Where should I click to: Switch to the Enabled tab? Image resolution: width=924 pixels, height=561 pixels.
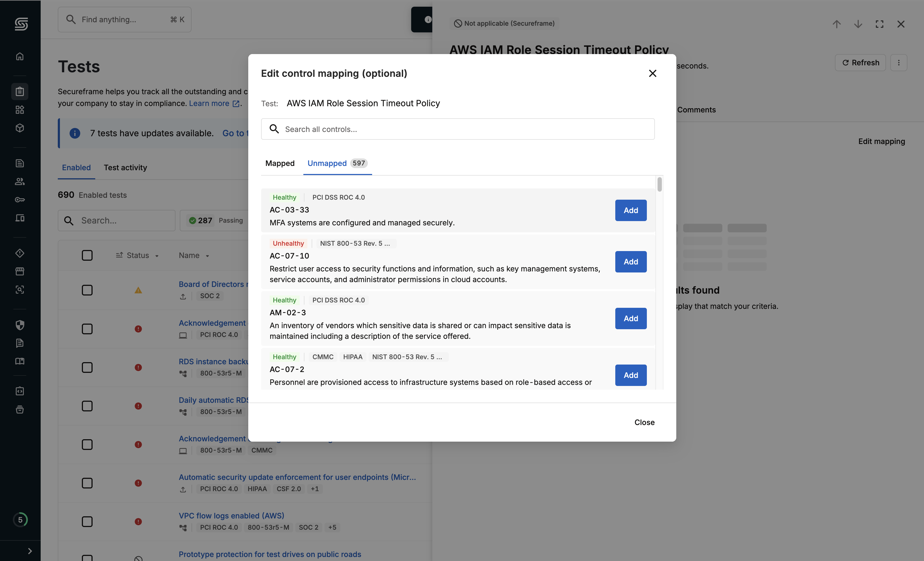point(77,168)
